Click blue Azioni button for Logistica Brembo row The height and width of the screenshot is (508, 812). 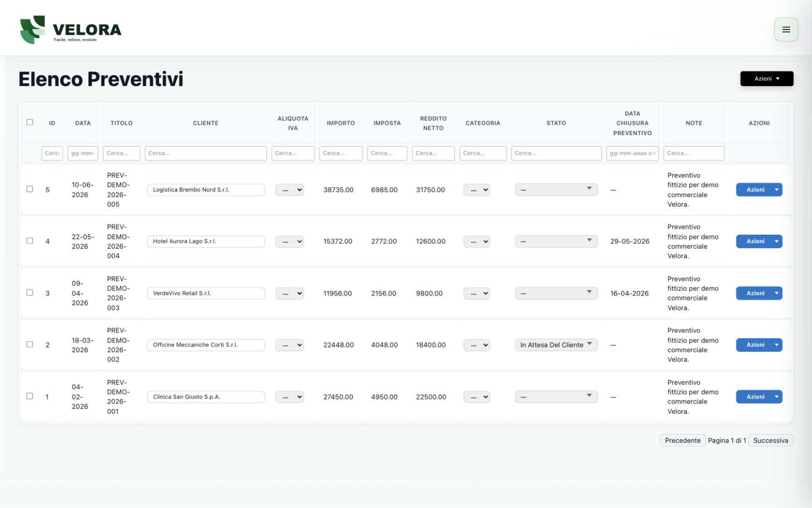point(759,190)
